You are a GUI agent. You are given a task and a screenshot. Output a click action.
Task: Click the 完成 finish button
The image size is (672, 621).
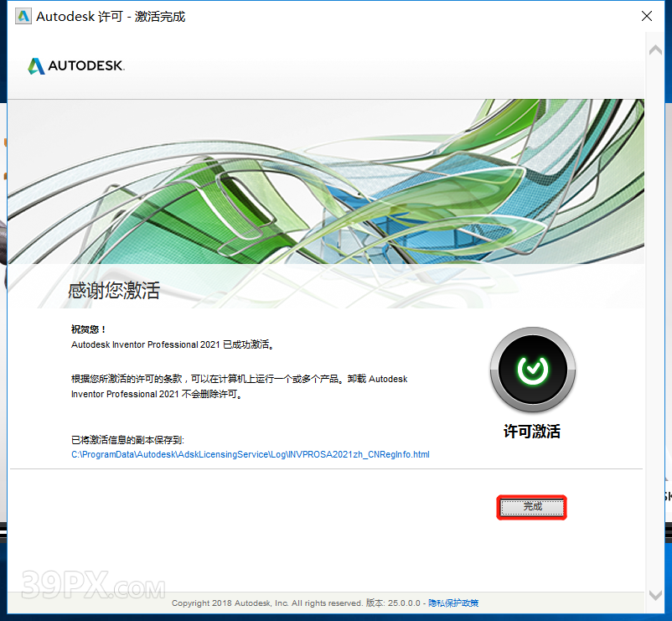[532, 507]
